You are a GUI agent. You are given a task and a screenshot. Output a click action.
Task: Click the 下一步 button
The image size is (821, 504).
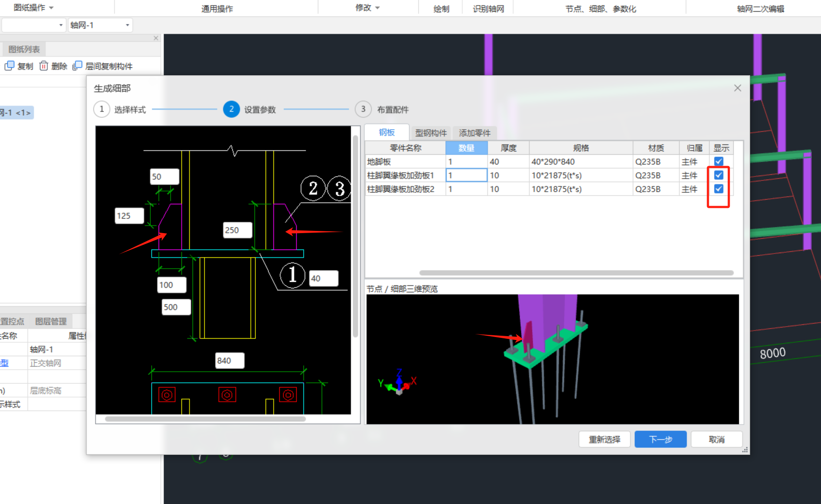tap(661, 439)
